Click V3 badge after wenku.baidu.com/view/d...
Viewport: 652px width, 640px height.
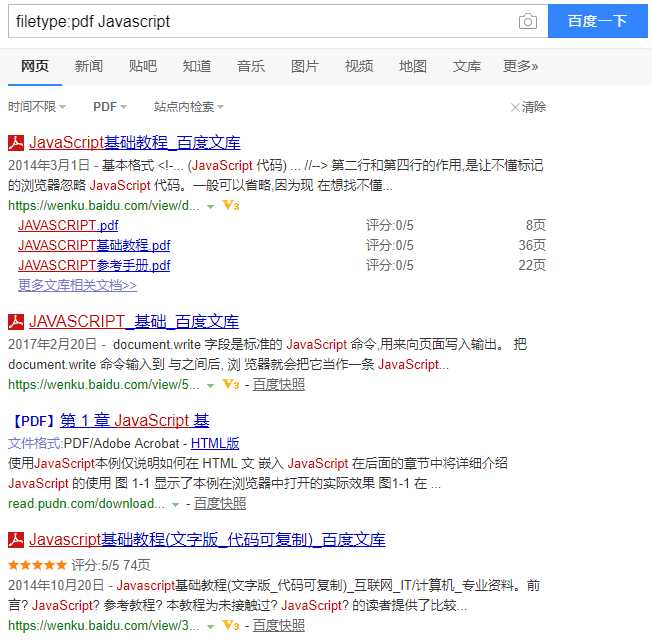[231, 205]
